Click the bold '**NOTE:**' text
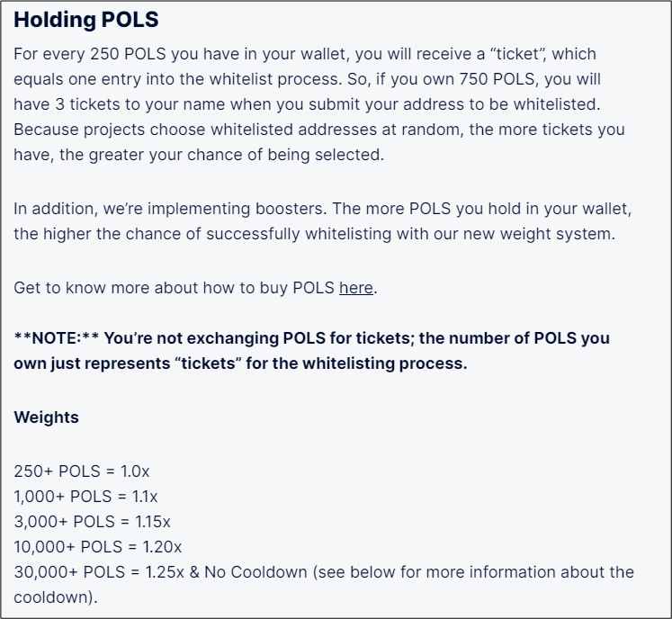Image resolution: width=672 pixels, height=619 pixels. click(x=57, y=338)
